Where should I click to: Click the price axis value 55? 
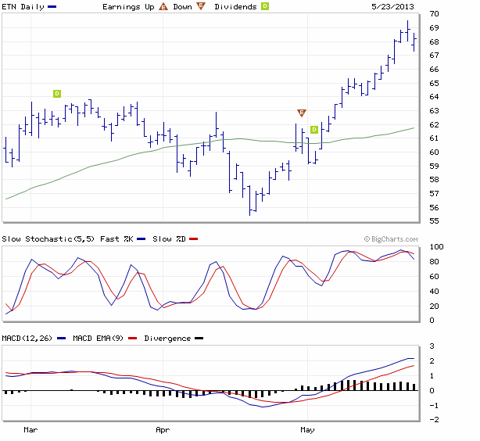coord(434,221)
